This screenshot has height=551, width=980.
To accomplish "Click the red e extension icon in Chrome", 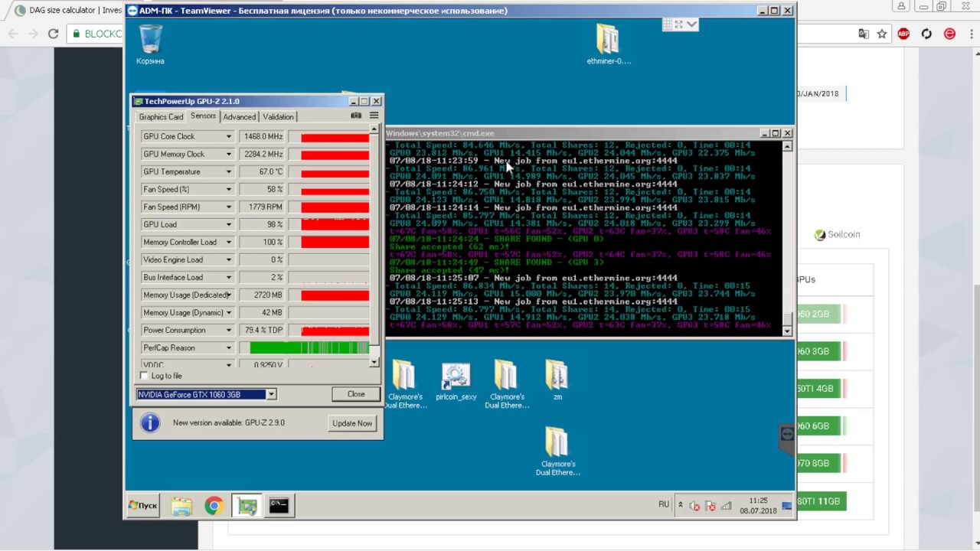I will coord(949,34).
